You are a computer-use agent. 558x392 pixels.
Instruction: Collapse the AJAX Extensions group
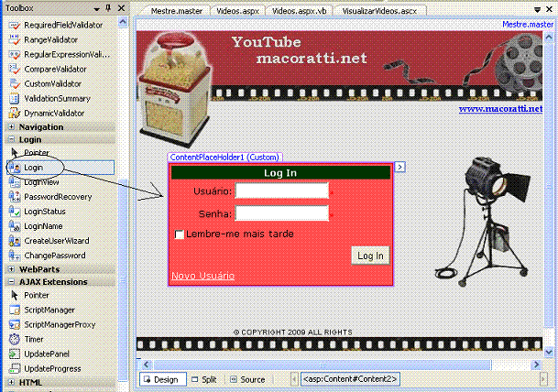(11, 282)
